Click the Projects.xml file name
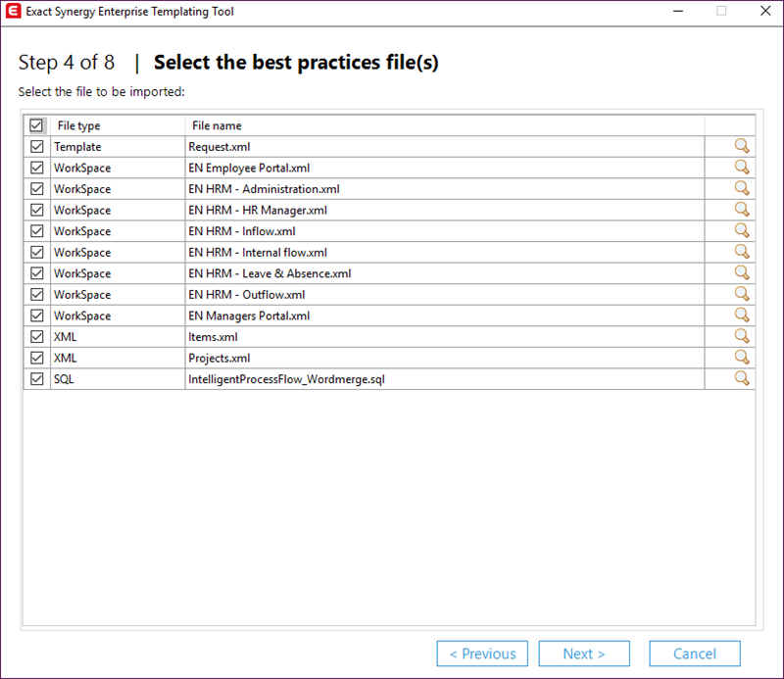Screen dimensions: 784x679 click(x=445, y=358)
